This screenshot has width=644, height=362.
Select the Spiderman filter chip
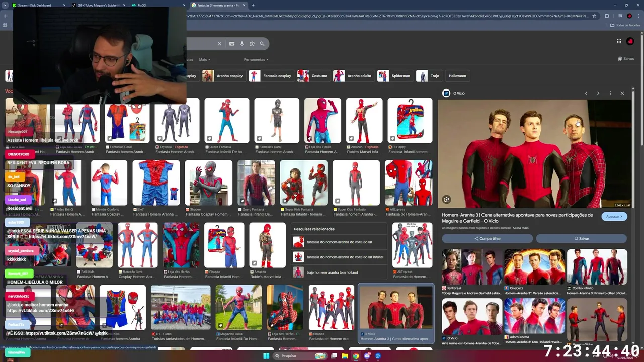click(395, 76)
